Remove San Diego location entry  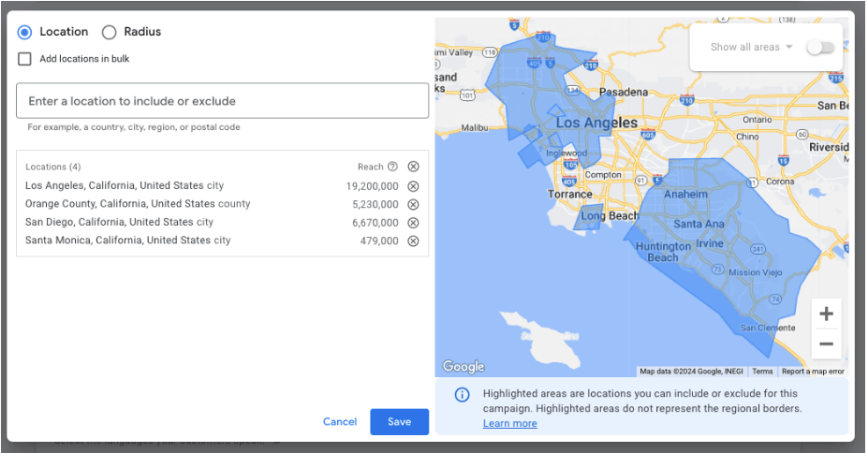tap(413, 223)
